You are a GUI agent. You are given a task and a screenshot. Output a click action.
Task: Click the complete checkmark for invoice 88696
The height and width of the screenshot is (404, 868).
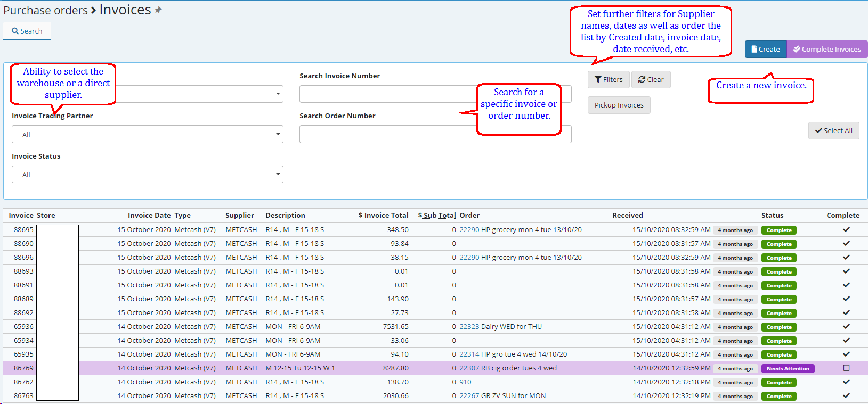pos(846,257)
